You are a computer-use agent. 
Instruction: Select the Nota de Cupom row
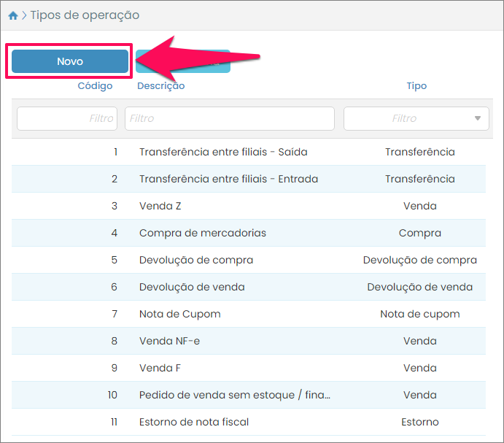click(x=179, y=314)
